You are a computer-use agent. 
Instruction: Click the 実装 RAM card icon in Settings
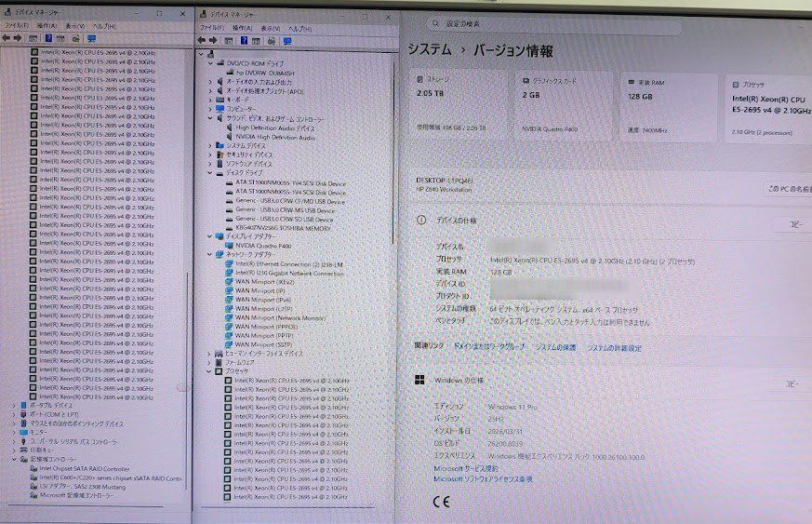632,82
